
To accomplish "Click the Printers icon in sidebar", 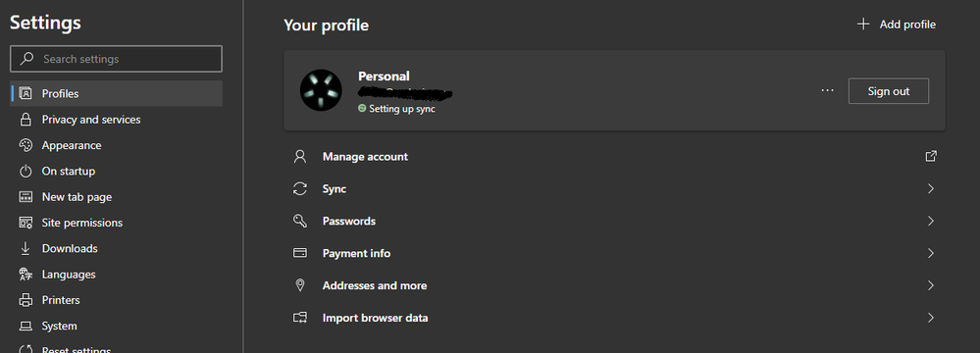I will pos(26,300).
